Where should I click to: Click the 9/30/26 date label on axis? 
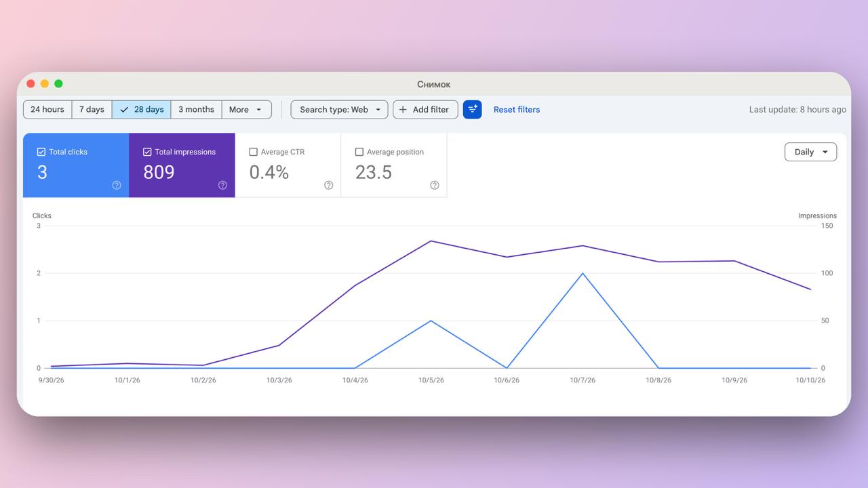pos(51,380)
